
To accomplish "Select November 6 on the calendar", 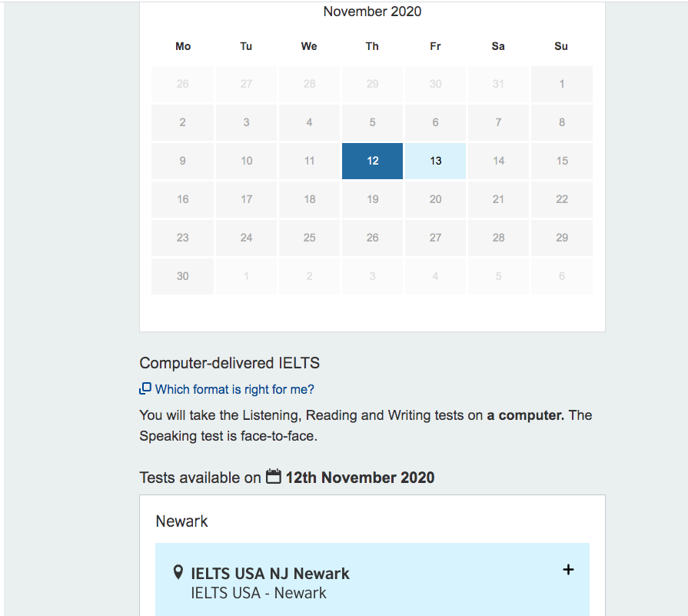I will [x=435, y=122].
